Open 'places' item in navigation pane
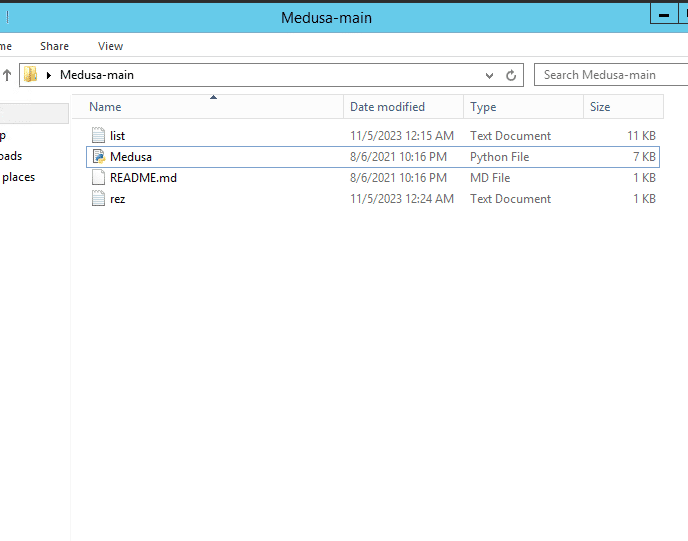The image size is (688, 541). coord(18,177)
